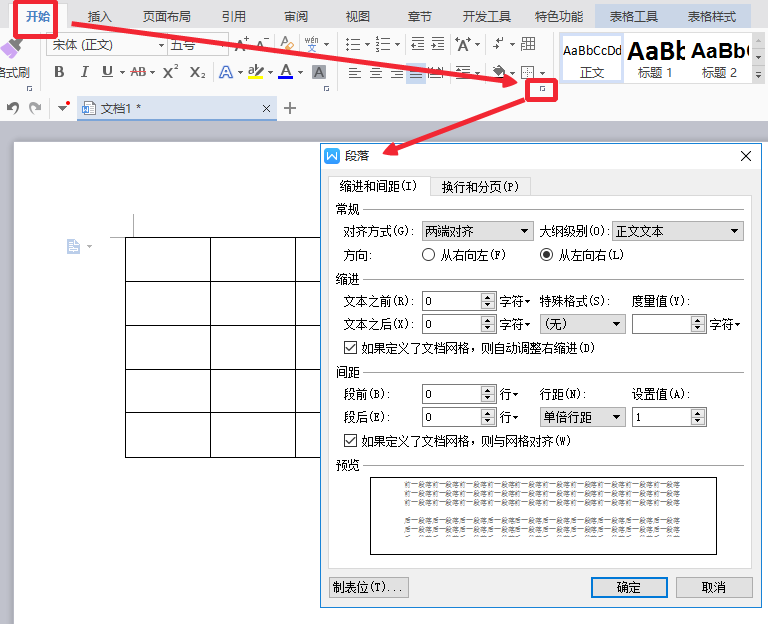768x624 pixels.
Task: Apply the 标题 1 style
Action: click(x=655, y=58)
